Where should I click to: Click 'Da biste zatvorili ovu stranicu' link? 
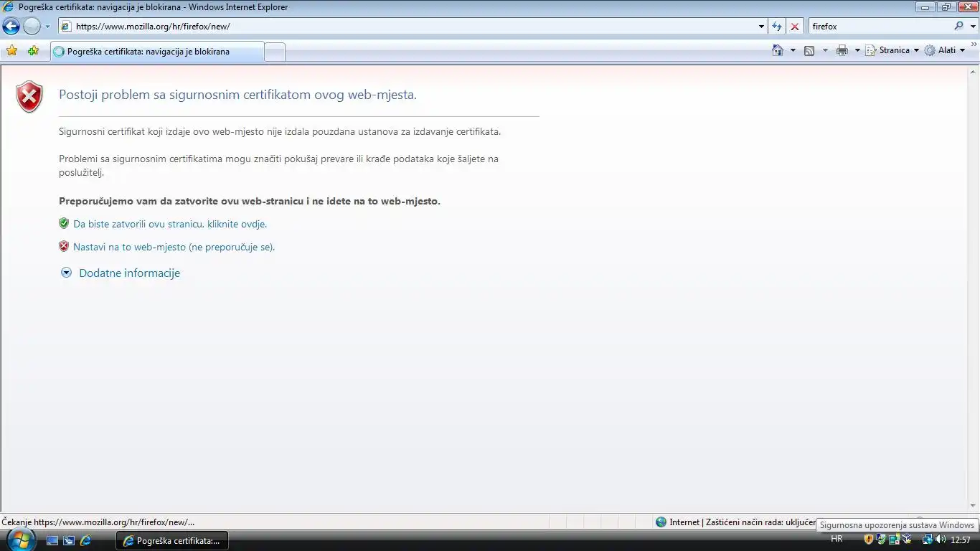(x=170, y=224)
